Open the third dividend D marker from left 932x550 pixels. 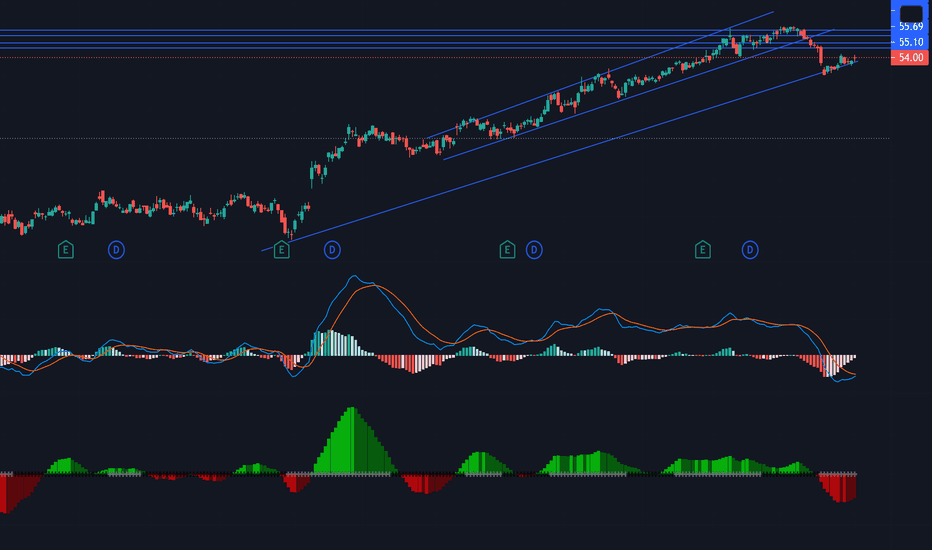pos(534,250)
